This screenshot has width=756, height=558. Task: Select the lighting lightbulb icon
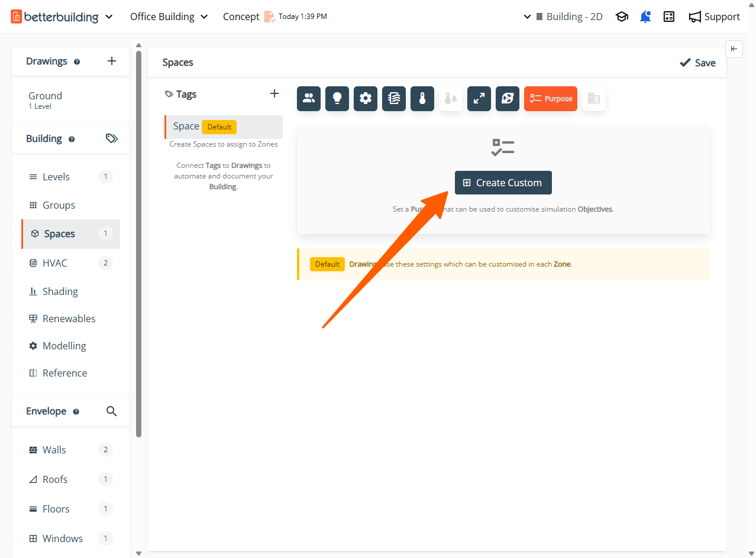(x=337, y=99)
